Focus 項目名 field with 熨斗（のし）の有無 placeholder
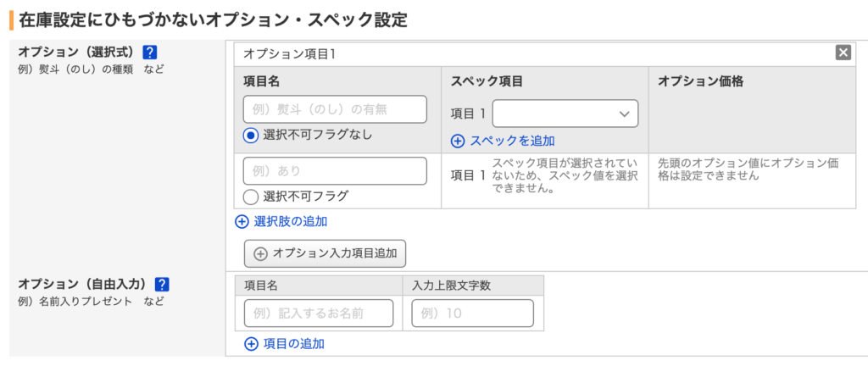The width and height of the screenshot is (868, 366). (x=335, y=109)
